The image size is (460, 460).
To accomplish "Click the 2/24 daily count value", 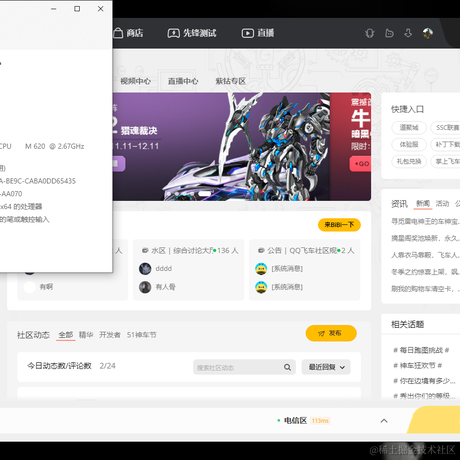I will tap(107, 366).
